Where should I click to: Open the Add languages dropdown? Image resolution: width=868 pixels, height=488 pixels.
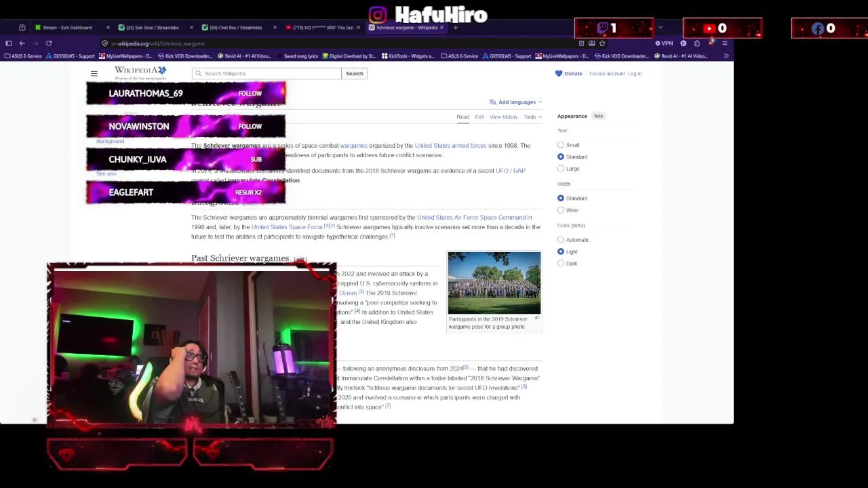coord(516,102)
